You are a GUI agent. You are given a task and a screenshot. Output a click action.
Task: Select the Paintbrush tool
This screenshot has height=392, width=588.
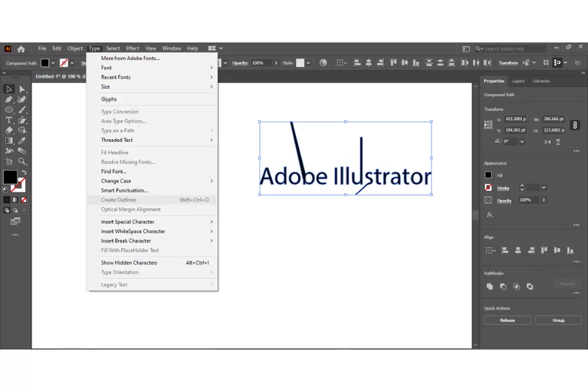(x=22, y=110)
